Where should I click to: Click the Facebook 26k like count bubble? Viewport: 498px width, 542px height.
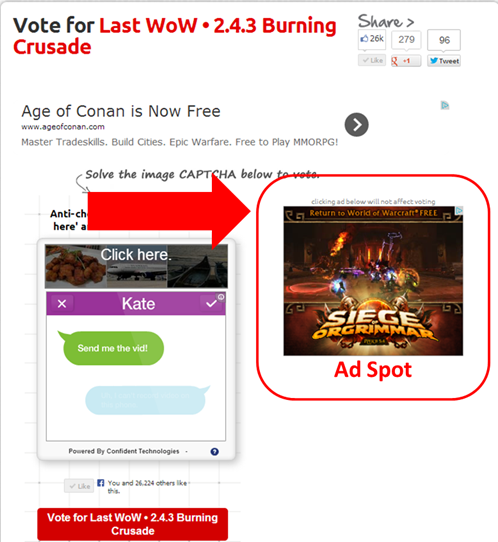(372, 39)
